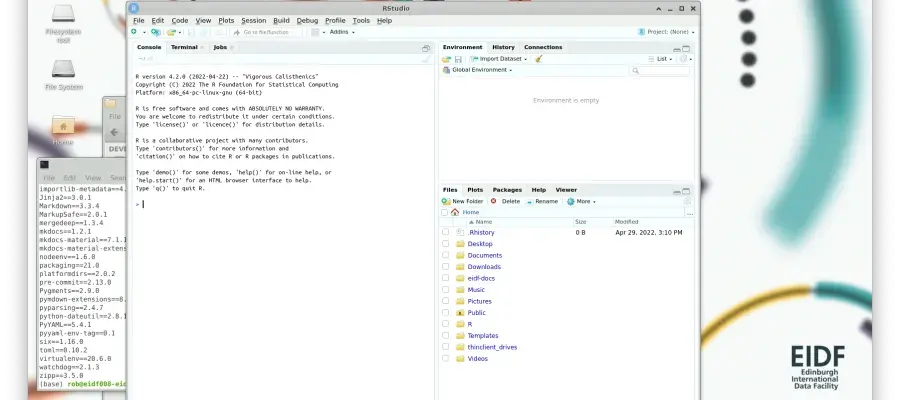Open the New File dropdown arrow
This screenshot has width=900, height=400.
144,33
